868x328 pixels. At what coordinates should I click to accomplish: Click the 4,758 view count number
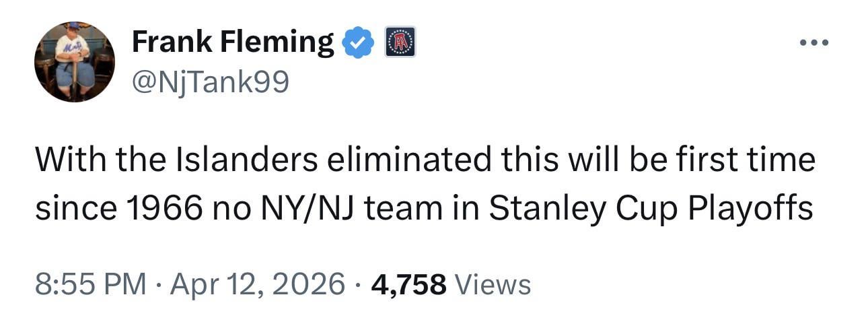pos(408,284)
